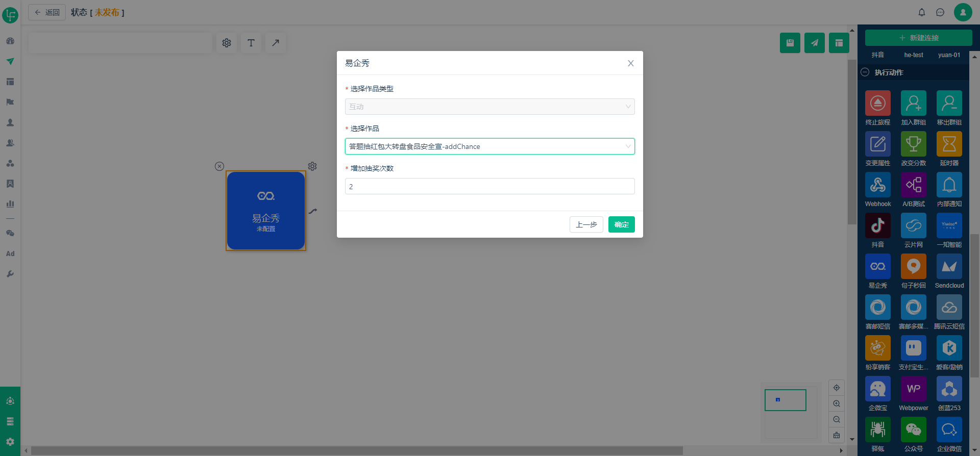The height and width of the screenshot is (456, 980).
Task: Switch to the yuan-01 connection tab
Action: [x=949, y=55]
